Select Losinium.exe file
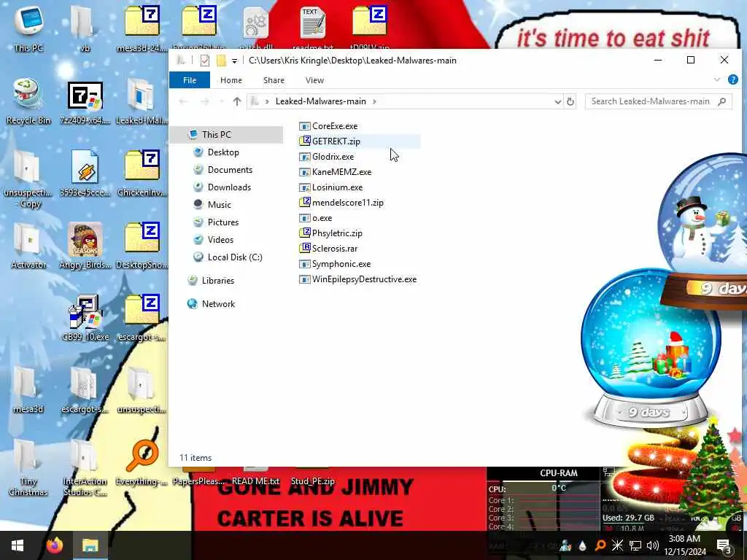This screenshot has height=560, width=747. point(331,187)
